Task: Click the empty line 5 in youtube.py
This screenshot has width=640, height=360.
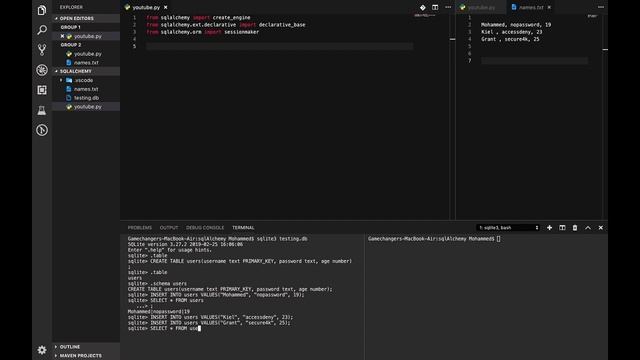Action: coord(280,47)
